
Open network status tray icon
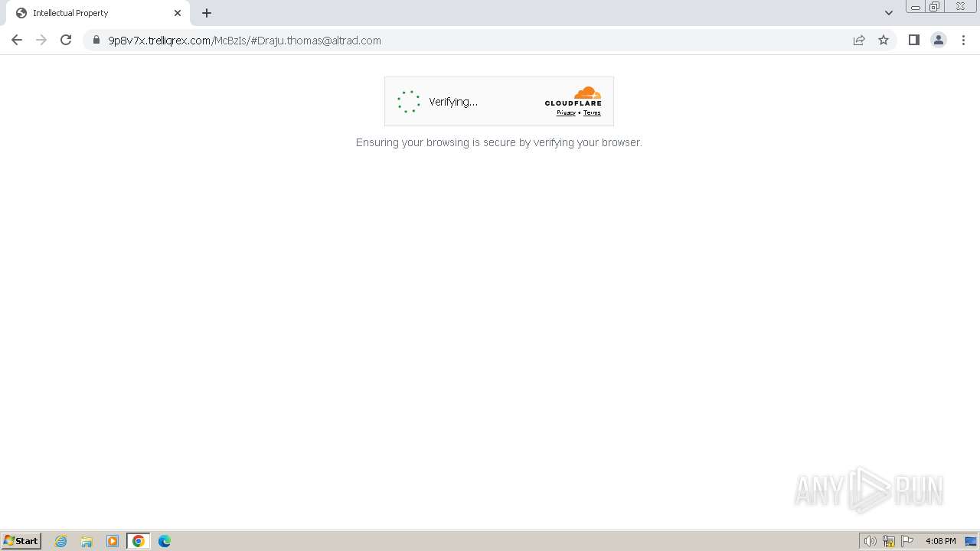point(889,541)
